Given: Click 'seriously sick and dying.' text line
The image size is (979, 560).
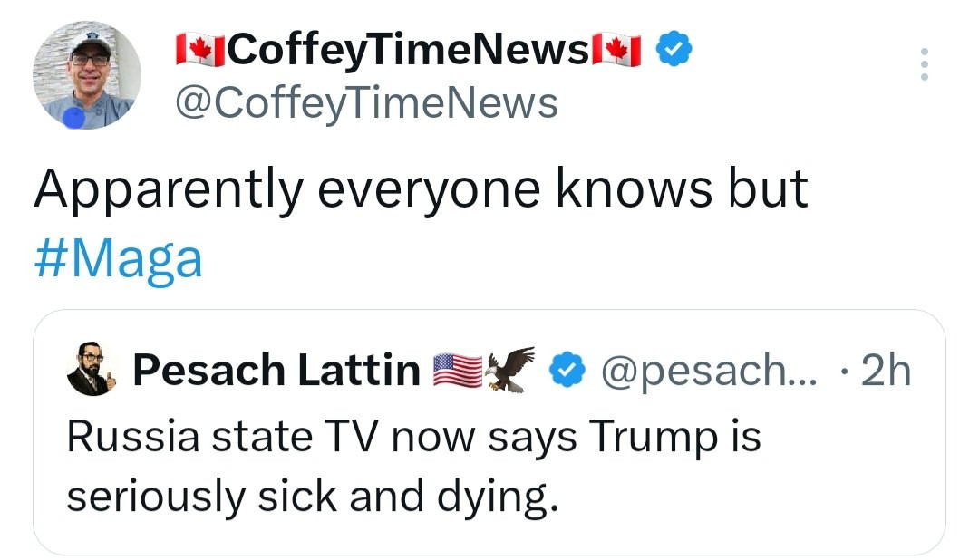Looking at the screenshot, I should pyautogui.click(x=312, y=497).
